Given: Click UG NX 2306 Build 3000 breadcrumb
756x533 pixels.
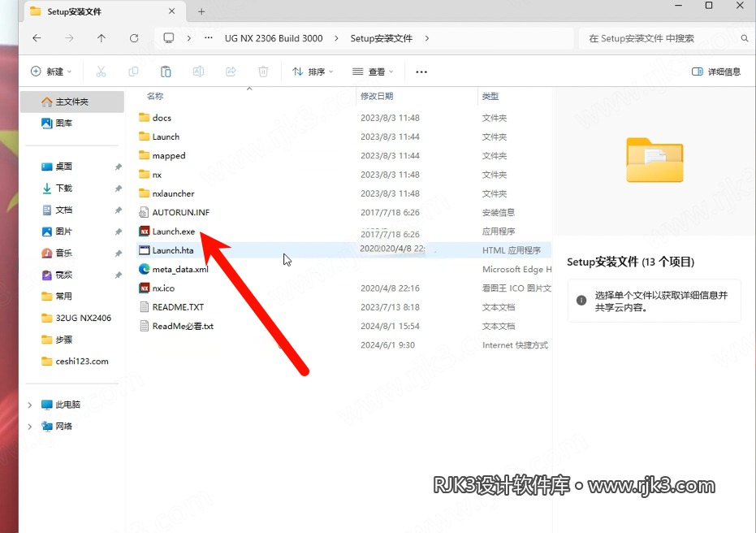Looking at the screenshot, I should pyautogui.click(x=274, y=38).
